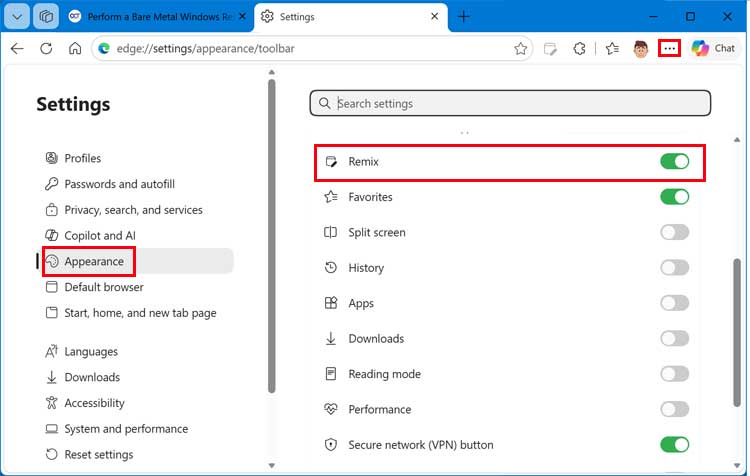Click the Remix row label

coord(364,162)
